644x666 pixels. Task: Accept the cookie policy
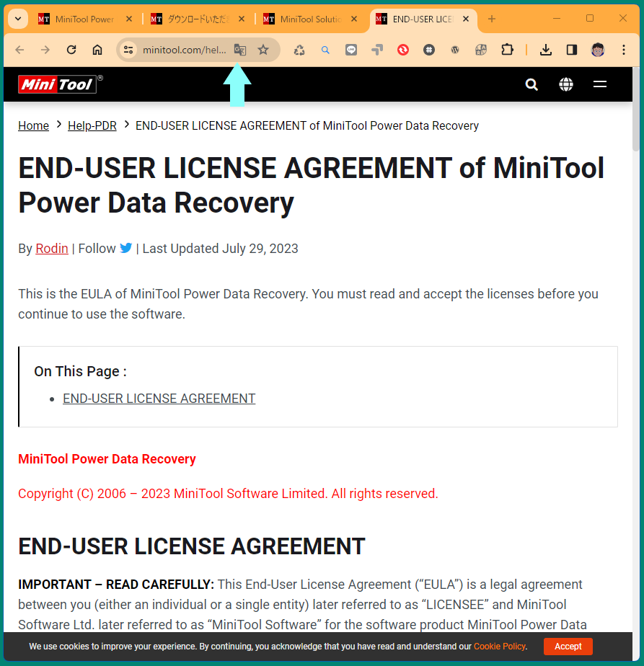[x=568, y=647]
